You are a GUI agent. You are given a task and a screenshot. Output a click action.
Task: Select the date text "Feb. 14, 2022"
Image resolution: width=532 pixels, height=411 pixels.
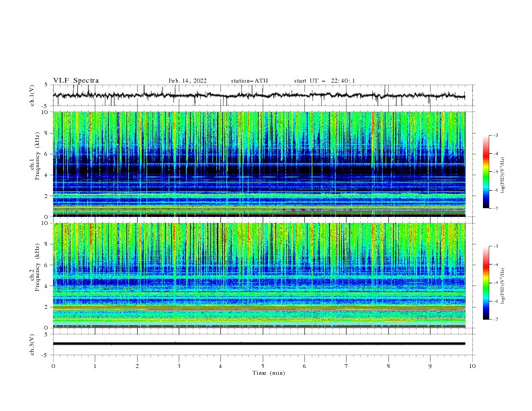tap(187, 81)
